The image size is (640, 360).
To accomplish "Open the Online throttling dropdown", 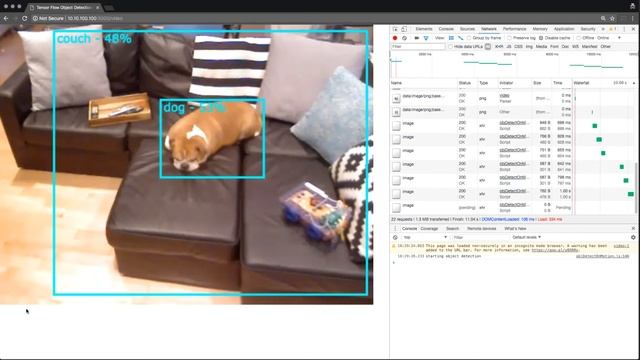I will click(x=609, y=38).
